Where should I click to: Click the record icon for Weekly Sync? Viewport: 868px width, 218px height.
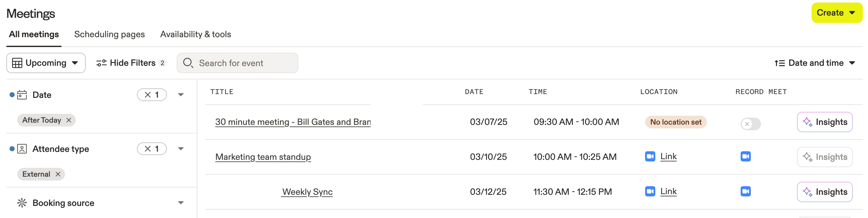point(745,191)
